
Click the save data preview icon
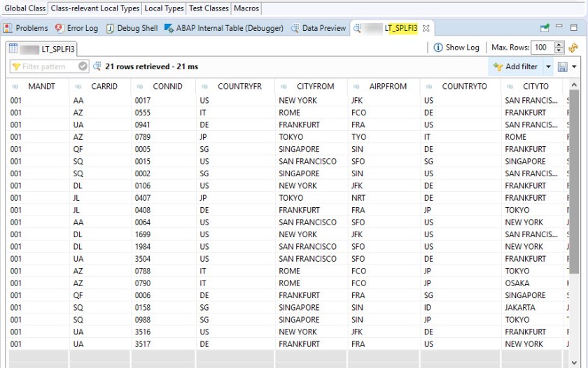(x=562, y=66)
